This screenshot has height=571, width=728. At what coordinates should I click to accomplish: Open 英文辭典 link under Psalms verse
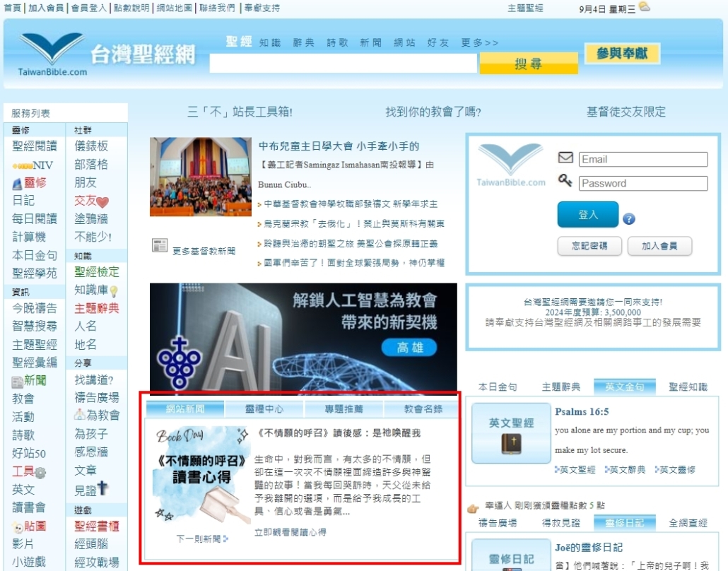[627, 470]
